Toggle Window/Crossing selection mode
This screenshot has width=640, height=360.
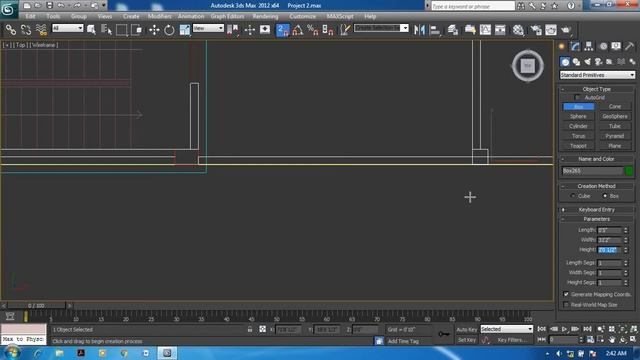[137, 30]
